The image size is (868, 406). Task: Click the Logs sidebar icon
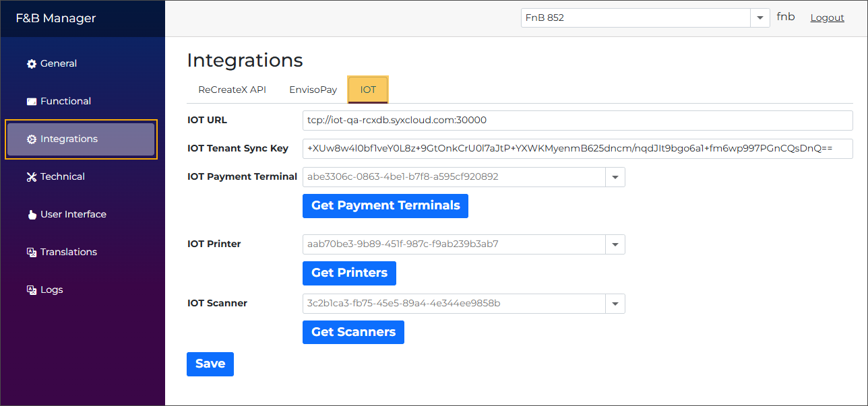click(x=31, y=290)
